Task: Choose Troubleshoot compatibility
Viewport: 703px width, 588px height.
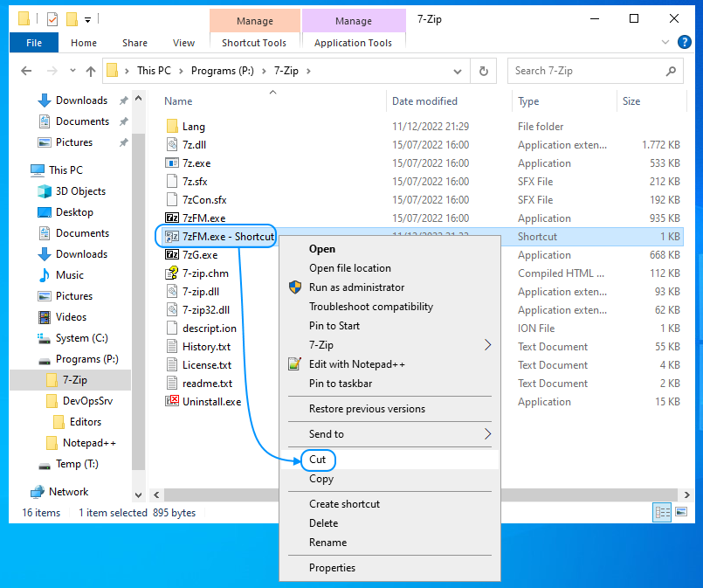Action: (x=389, y=307)
